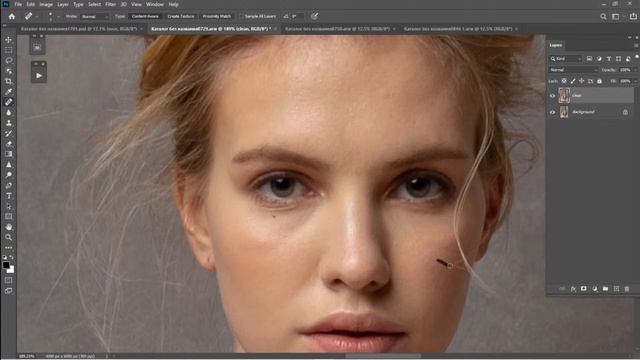This screenshot has width=640, height=360.
Task: Open the Layers panel flyout menu
Action: tap(636, 45)
